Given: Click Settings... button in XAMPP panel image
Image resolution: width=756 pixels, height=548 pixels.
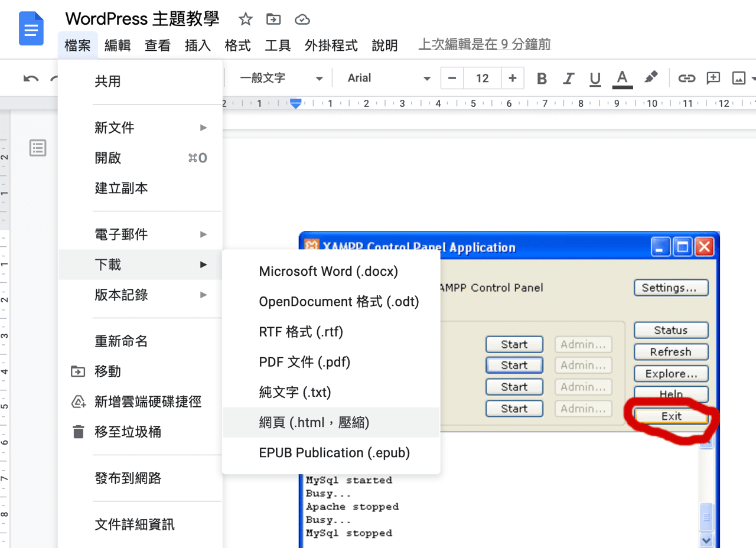Looking at the screenshot, I should pyautogui.click(x=671, y=288).
